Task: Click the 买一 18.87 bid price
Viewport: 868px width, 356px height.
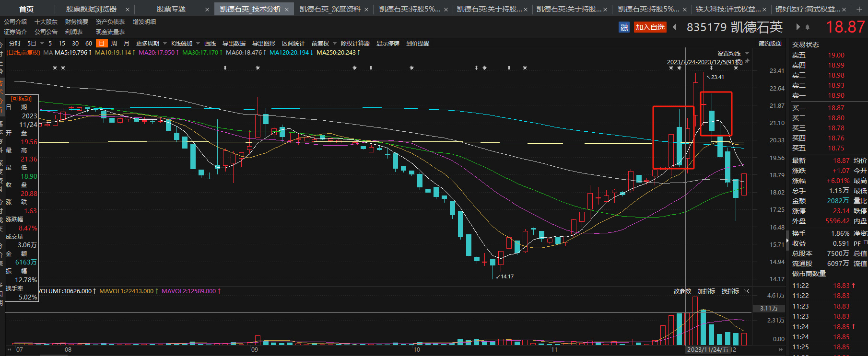Action: [x=836, y=108]
